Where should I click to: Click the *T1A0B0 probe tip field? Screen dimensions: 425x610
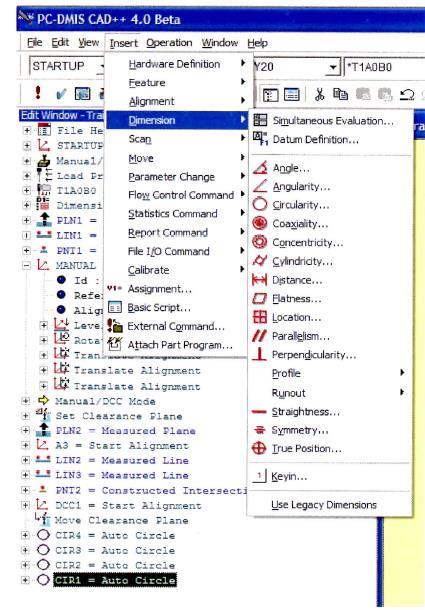(384, 67)
